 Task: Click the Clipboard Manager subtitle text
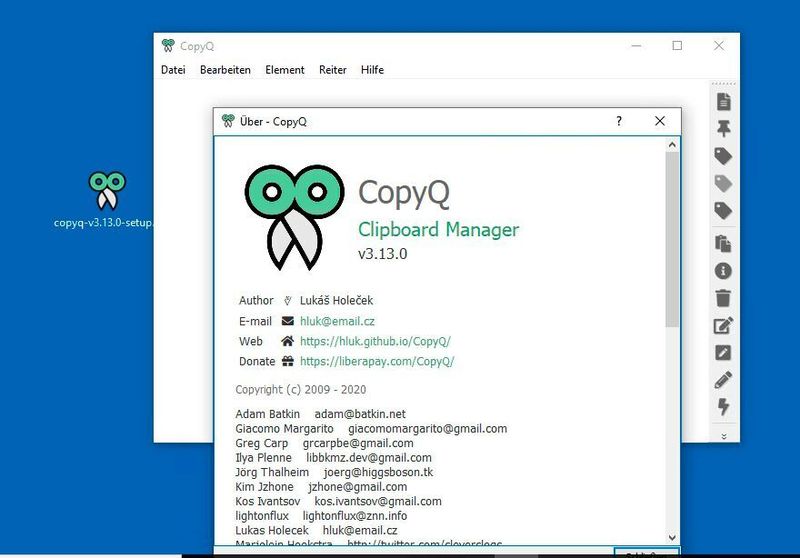tap(438, 230)
